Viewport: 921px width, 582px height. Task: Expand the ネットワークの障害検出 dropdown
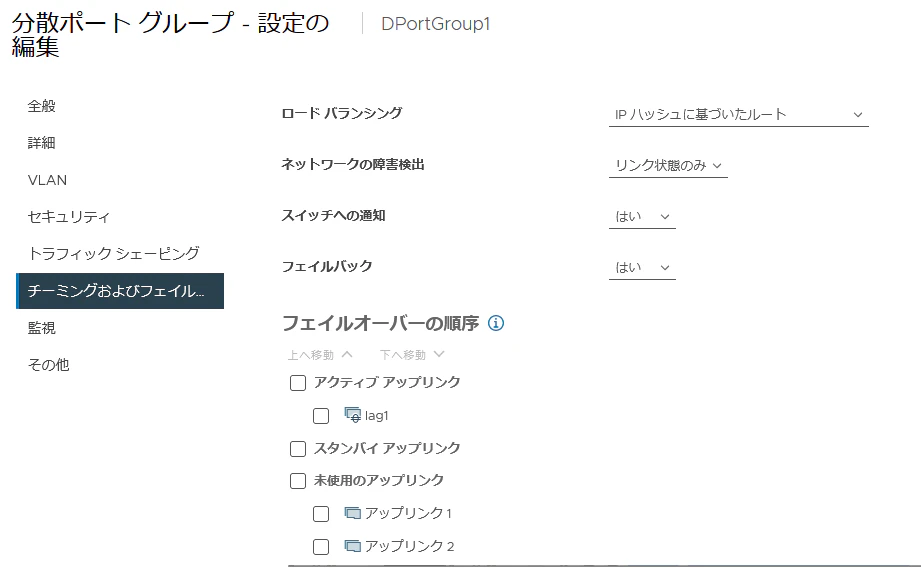pyautogui.click(x=668, y=166)
